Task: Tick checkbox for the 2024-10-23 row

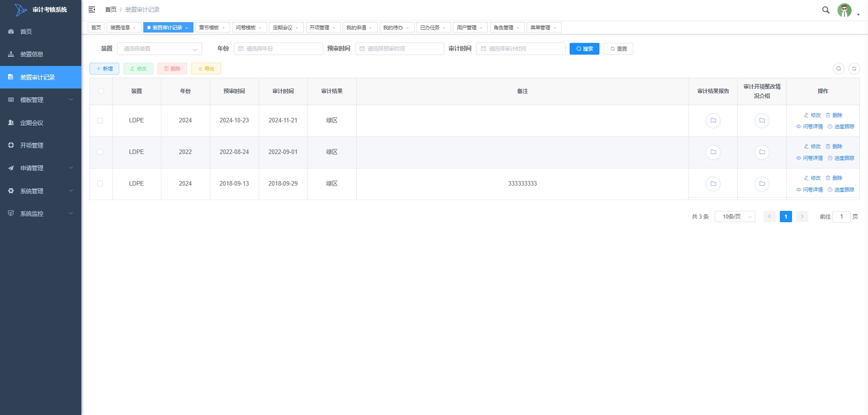Action: point(100,121)
